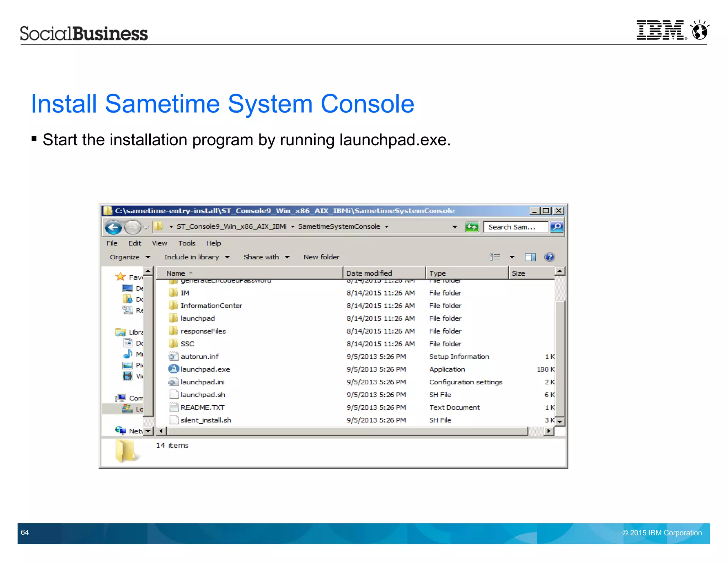Click the green Refresh button in address bar
728x562 pixels.
pyautogui.click(x=472, y=227)
